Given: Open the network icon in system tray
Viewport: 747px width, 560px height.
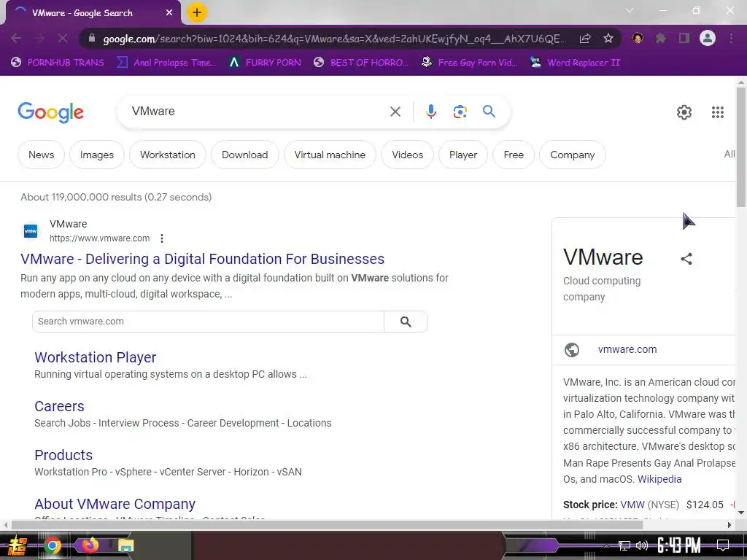Looking at the screenshot, I should 624,545.
